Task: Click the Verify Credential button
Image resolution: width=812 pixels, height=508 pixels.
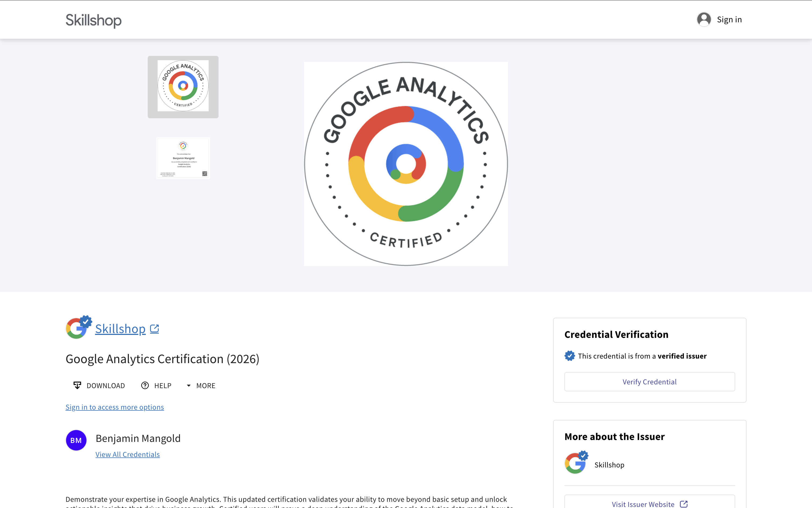Action: point(650,382)
